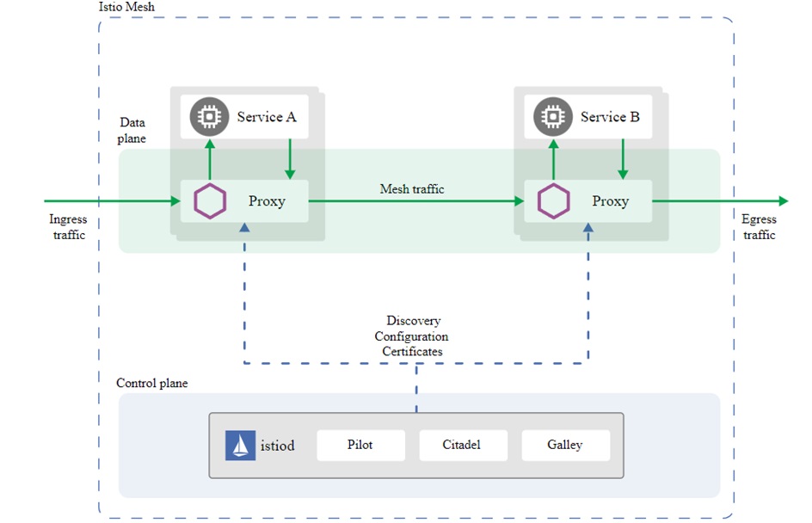Click the Egress traffic label

(760, 227)
